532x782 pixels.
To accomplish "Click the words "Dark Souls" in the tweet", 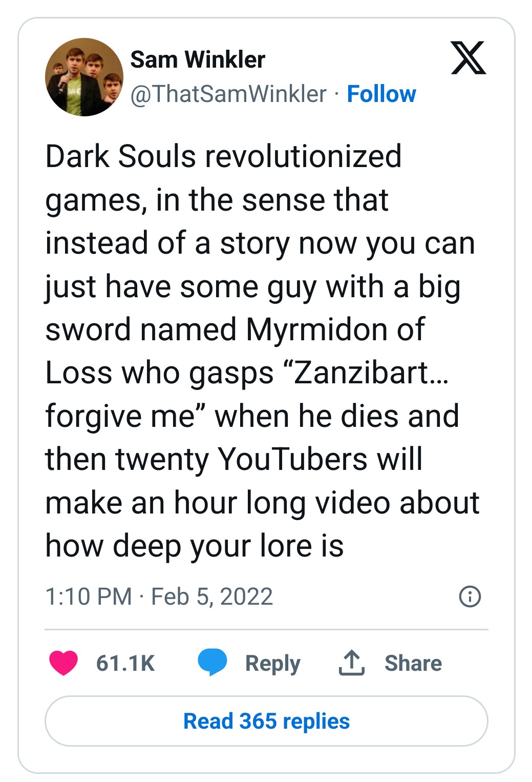I will (x=121, y=156).
